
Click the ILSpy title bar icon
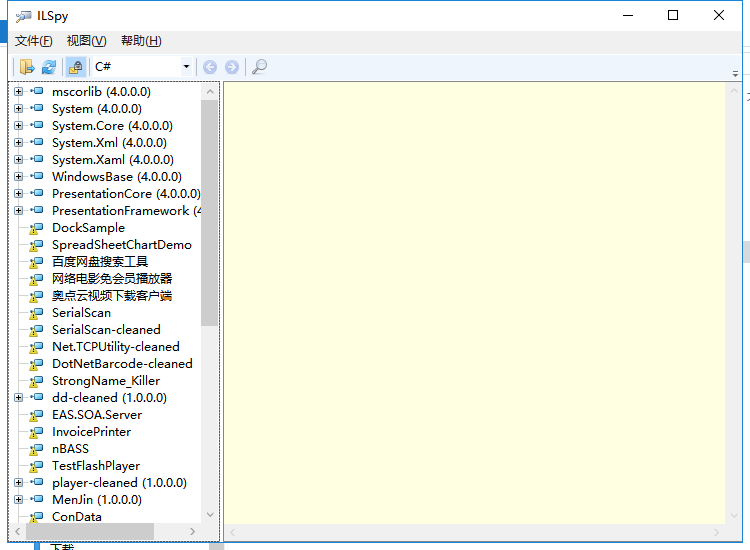click(x=23, y=16)
